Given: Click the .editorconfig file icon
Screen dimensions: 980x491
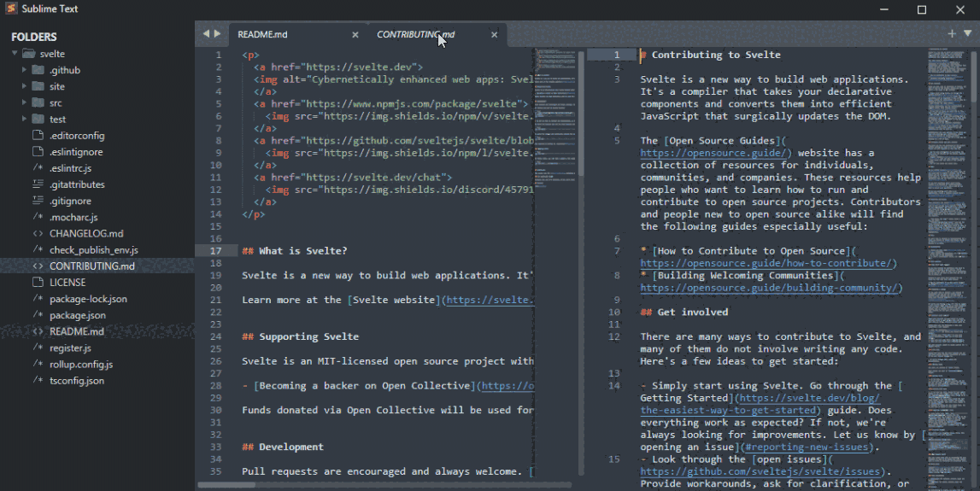Looking at the screenshot, I should pos(38,135).
